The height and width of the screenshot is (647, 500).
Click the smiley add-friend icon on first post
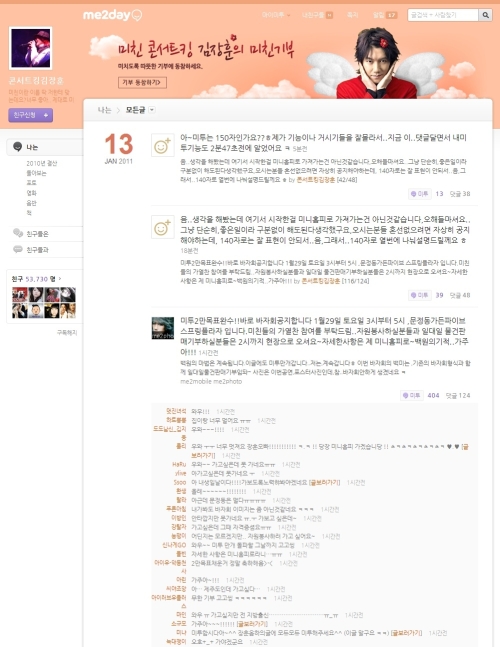coord(163,145)
